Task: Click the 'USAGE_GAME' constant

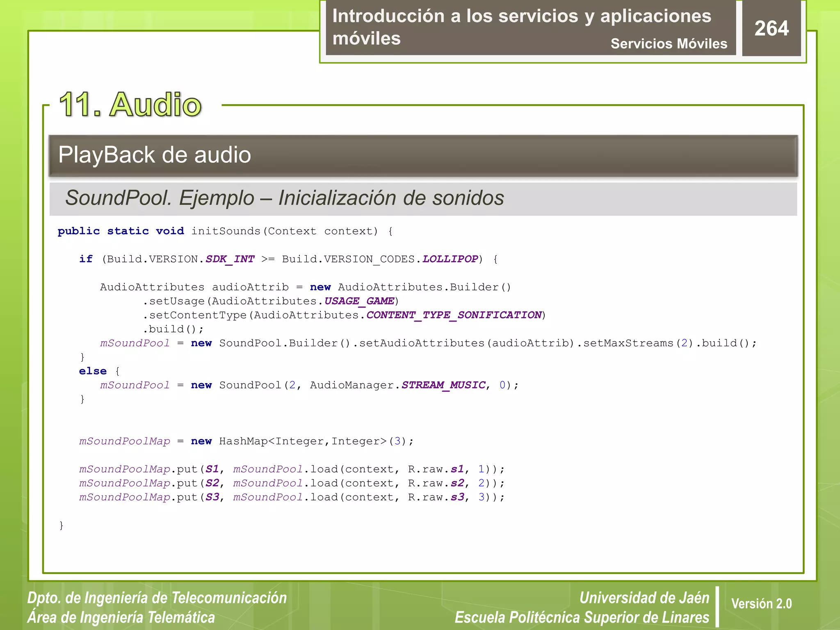Action: [359, 301]
